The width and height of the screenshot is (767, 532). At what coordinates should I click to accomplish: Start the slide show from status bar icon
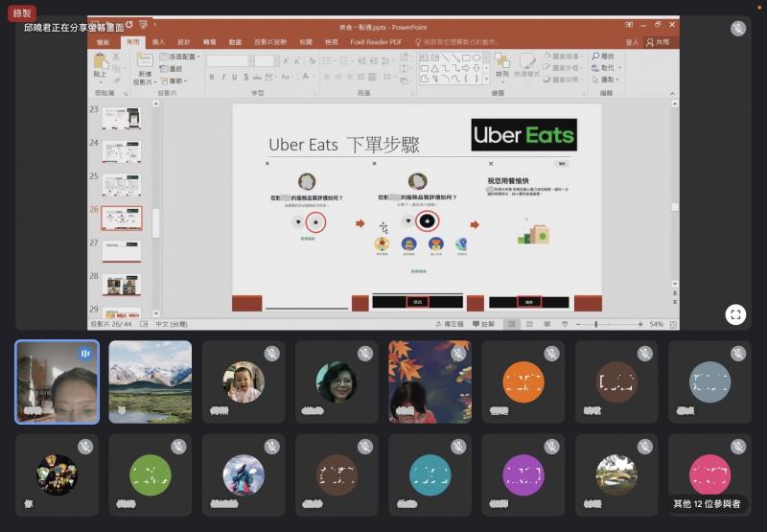tap(565, 324)
